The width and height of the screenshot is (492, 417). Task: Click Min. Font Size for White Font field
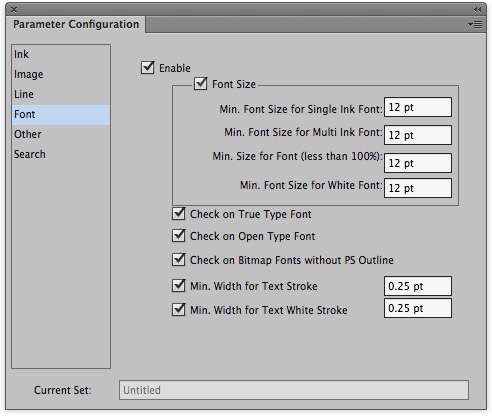click(x=418, y=188)
